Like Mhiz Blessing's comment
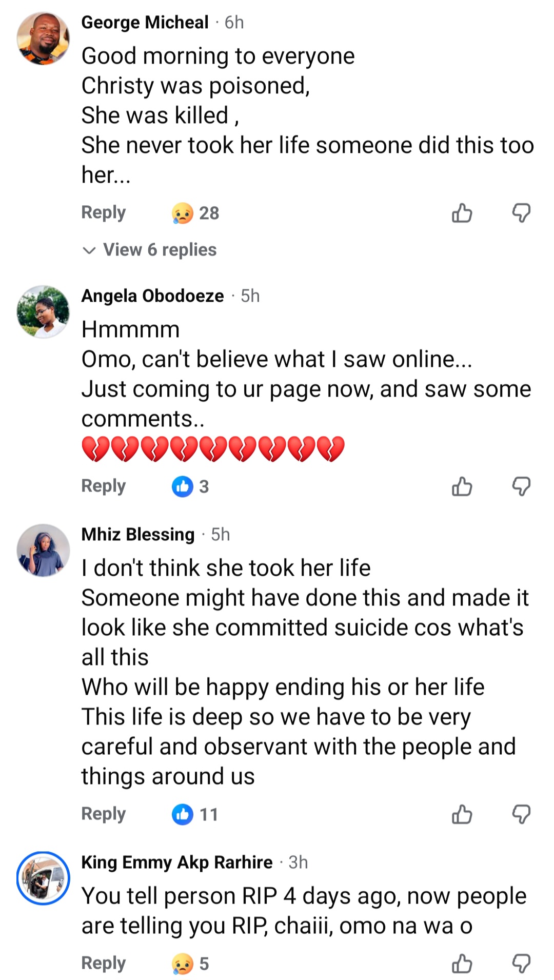Screen dimensions: 554x980 click(x=462, y=814)
